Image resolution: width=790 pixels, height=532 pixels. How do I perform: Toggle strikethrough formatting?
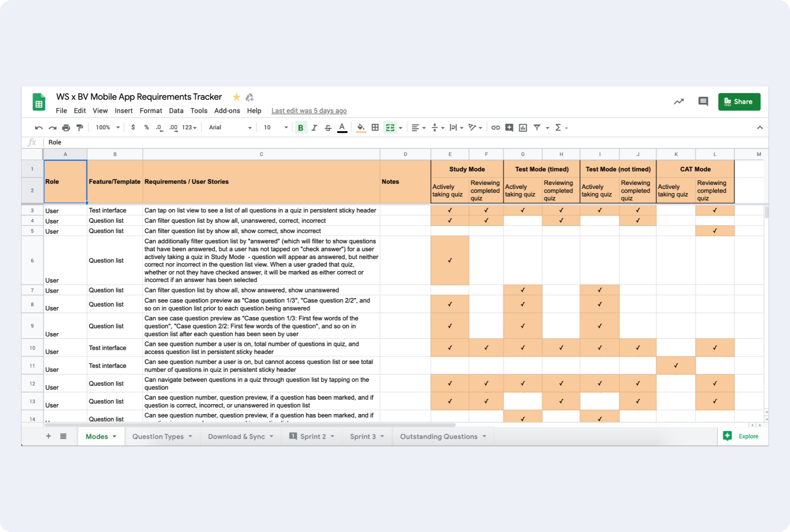(328, 127)
